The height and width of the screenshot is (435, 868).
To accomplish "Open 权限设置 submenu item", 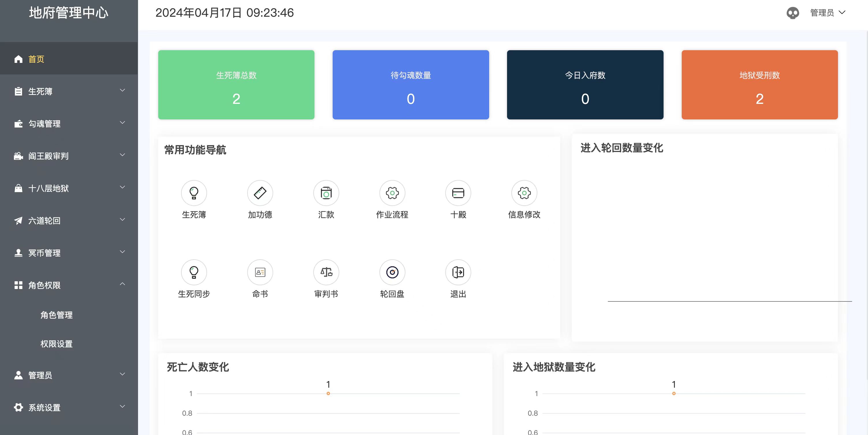I will (57, 344).
